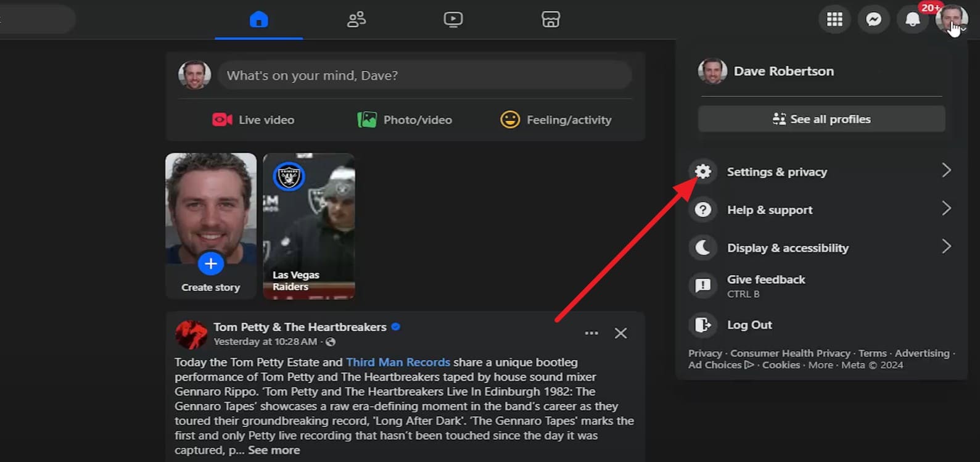Open Tom Petty & The Heartbreakers page avatar
This screenshot has height=462, width=980.
tap(191, 334)
